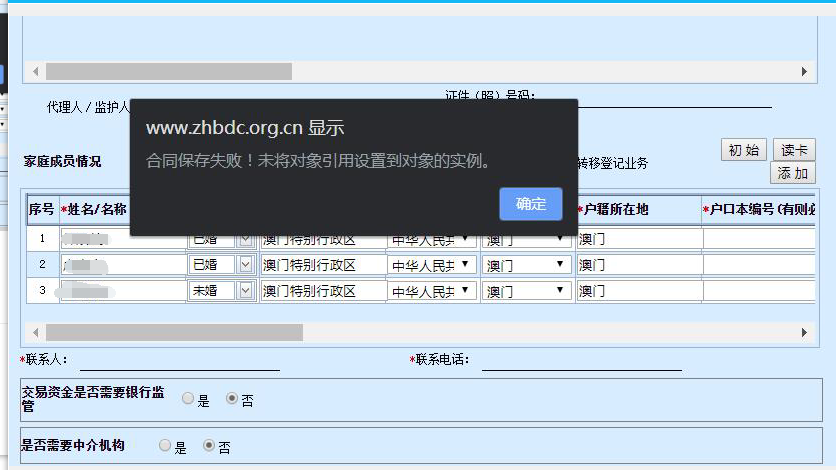Open row 1 已婚 marital status dropdown
The image size is (836, 470).
pyautogui.click(x=246, y=239)
